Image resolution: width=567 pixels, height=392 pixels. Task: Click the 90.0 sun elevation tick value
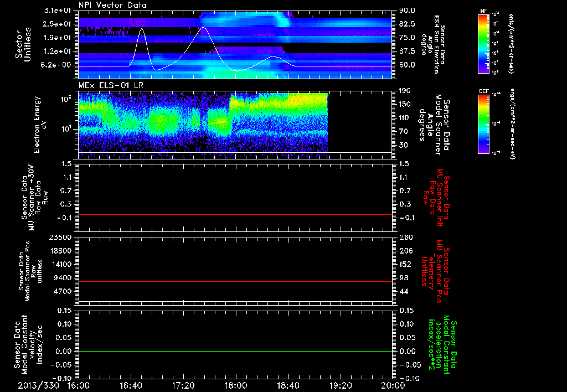[x=407, y=11]
